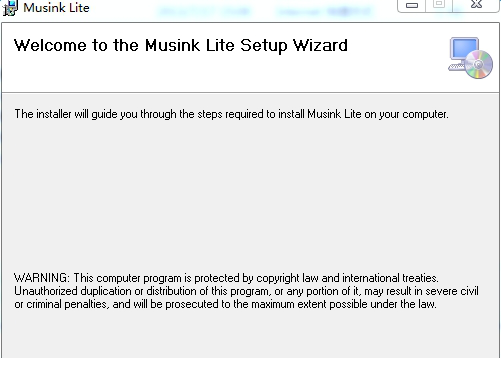Click the computer and CD setup graphic
This screenshot has height=372, width=501.
(470, 58)
